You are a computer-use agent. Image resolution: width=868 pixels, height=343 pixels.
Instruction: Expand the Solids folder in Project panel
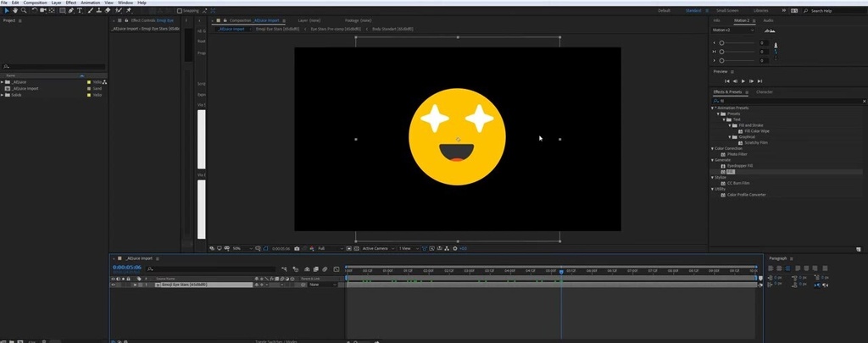point(3,95)
